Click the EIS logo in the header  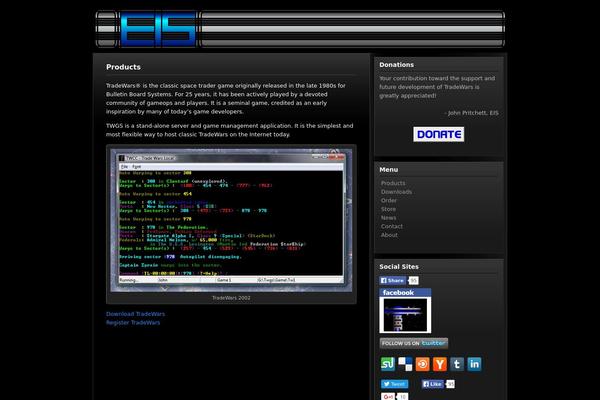click(158, 29)
